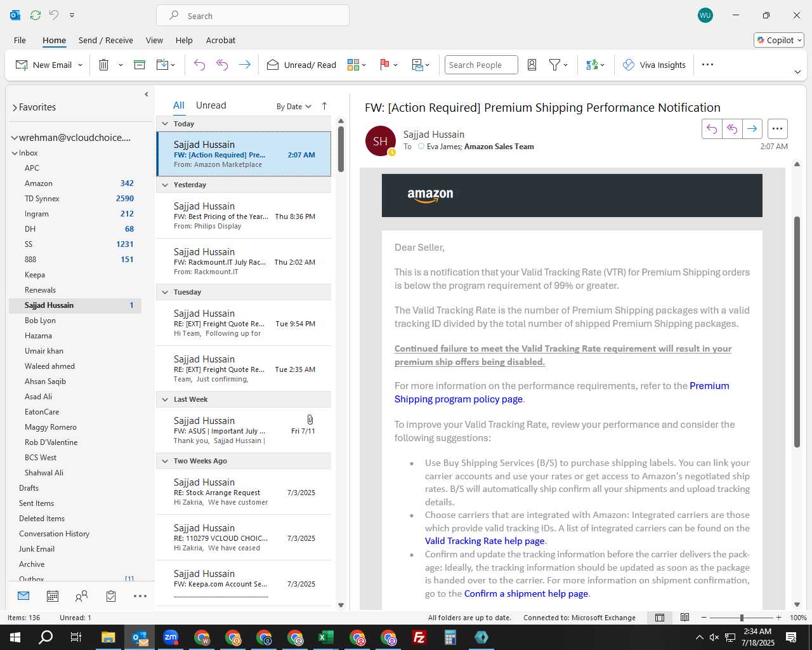
Task: Click ribbon Forward arrow icon
Action: (x=245, y=65)
